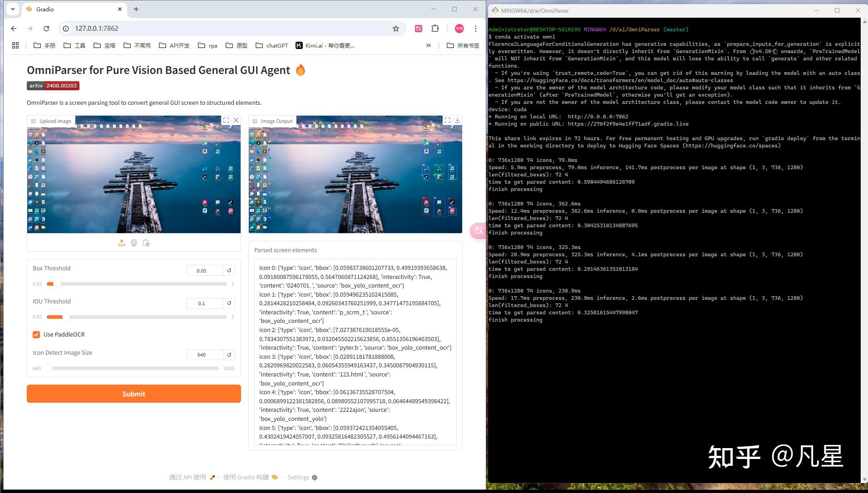Expand the Upload image panel to fullscreen
The image size is (868, 493).
[x=226, y=120]
